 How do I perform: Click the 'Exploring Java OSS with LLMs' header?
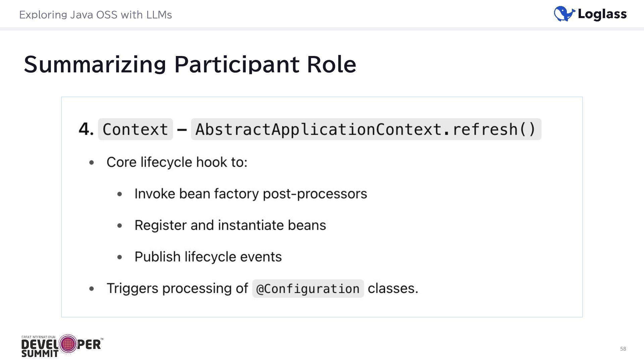[x=96, y=15]
